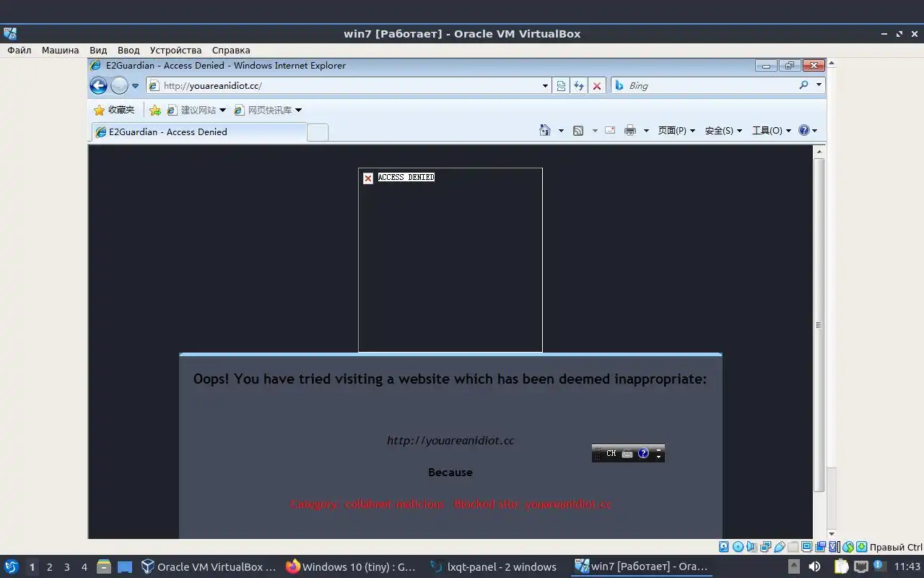The width and height of the screenshot is (924, 578).
Task: Click the tray volume speaker icon
Action: [x=814, y=566]
